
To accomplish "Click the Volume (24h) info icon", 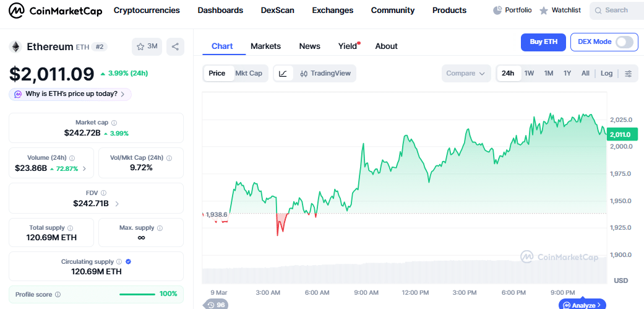I will (x=72, y=158).
